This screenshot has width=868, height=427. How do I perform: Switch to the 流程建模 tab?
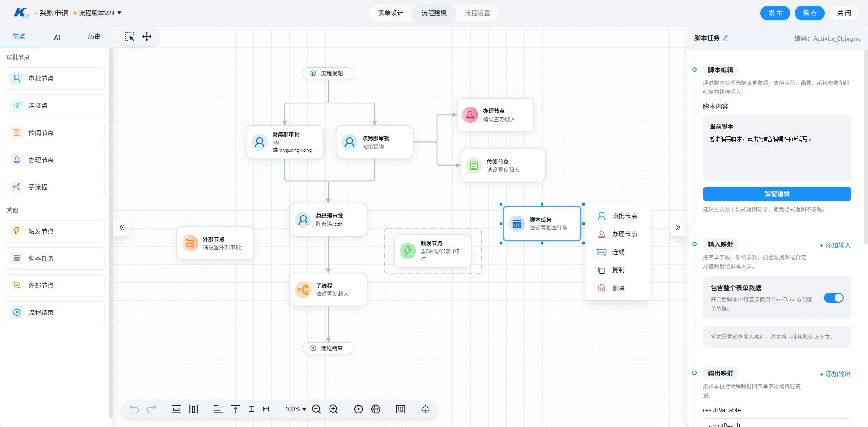[434, 14]
